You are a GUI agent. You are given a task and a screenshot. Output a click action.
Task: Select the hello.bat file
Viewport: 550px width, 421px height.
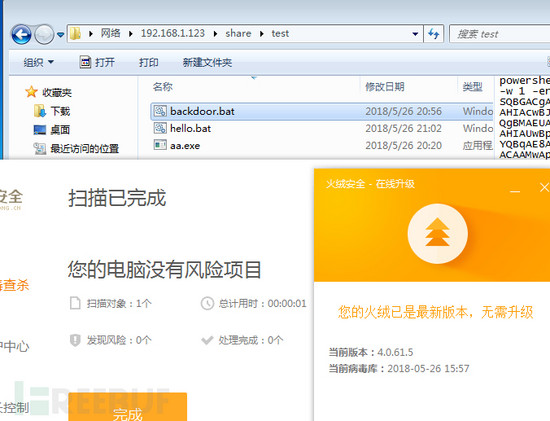click(x=322, y=128)
